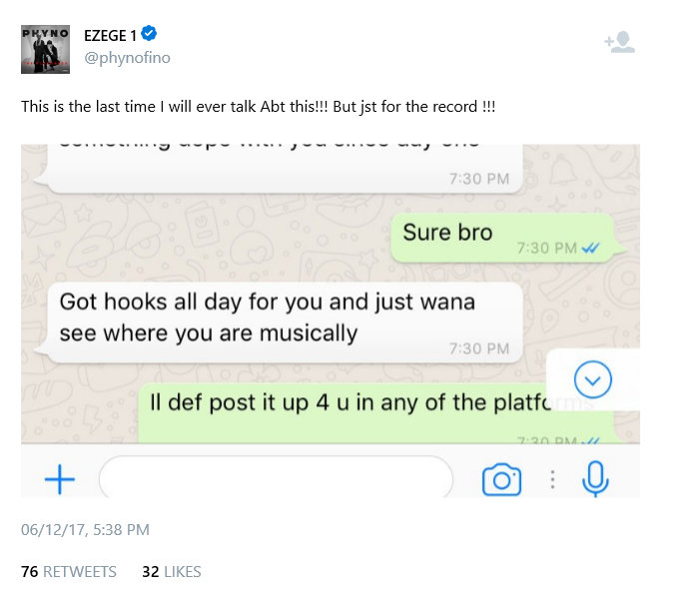View the 76 Retweets list
This screenshot has width=700, height=592.
pos(69,572)
